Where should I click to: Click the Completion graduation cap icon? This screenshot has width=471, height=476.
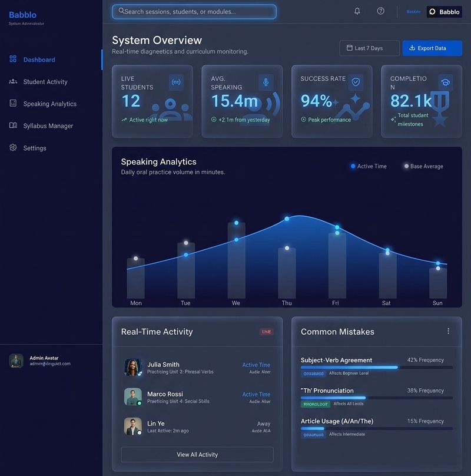click(x=446, y=82)
